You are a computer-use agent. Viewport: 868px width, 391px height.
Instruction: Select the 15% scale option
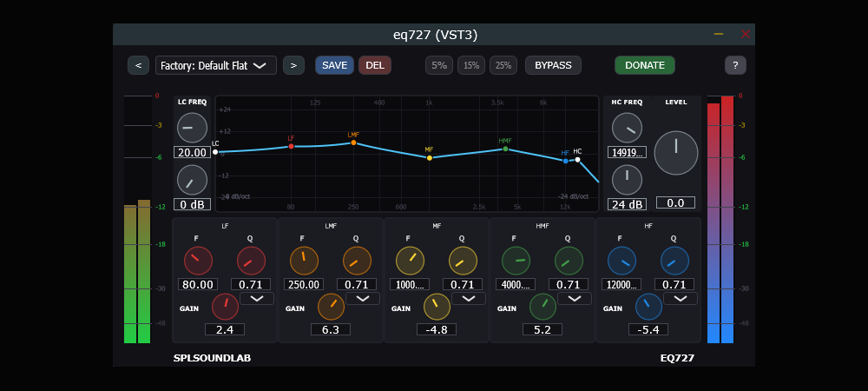click(471, 65)
